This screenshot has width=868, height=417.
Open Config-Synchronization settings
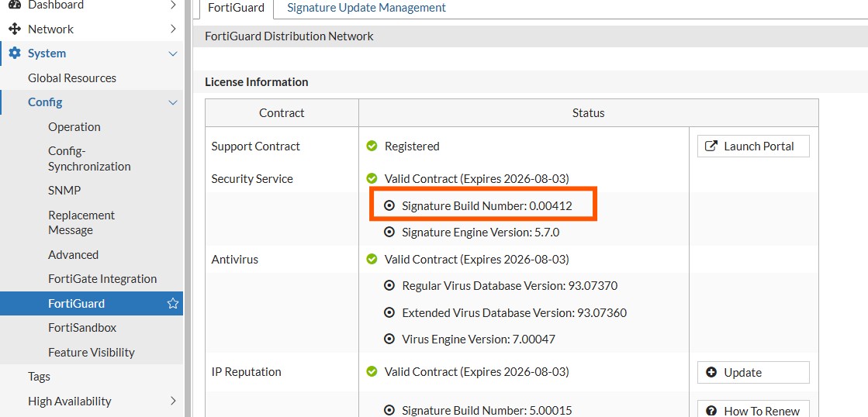92,159
